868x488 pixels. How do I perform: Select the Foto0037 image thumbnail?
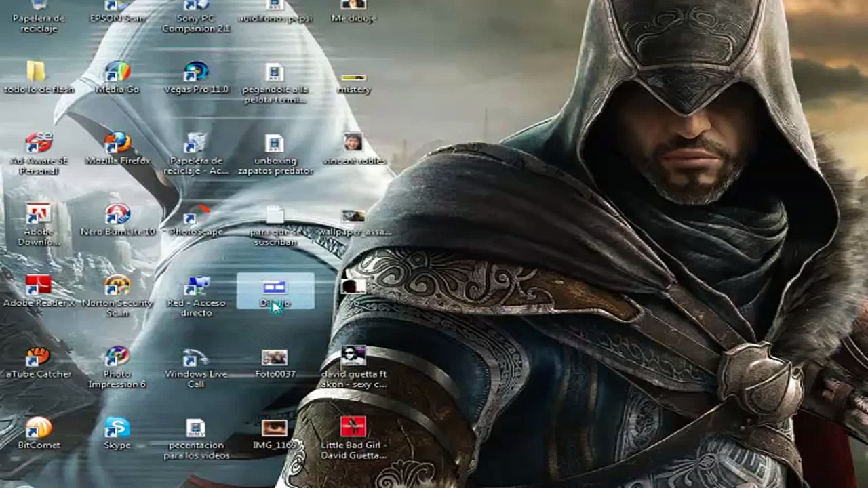click(275, 357)
